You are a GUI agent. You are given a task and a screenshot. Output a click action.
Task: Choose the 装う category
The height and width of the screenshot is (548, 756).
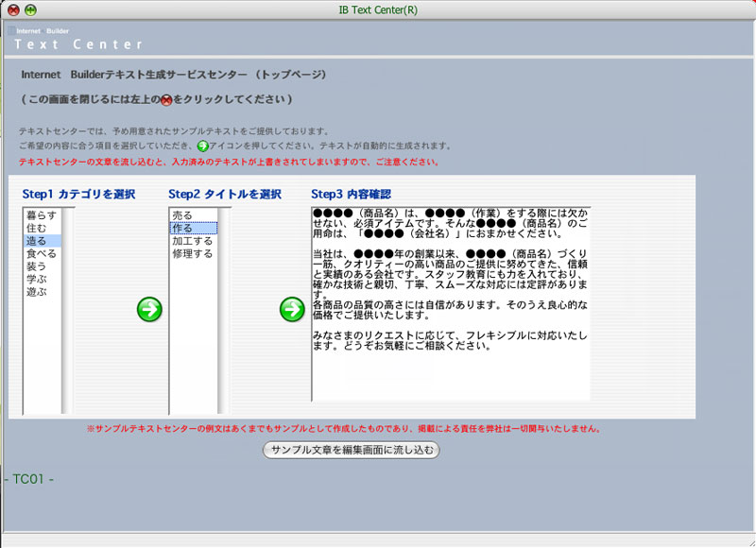pyautogui.click(x=36, y=266)
